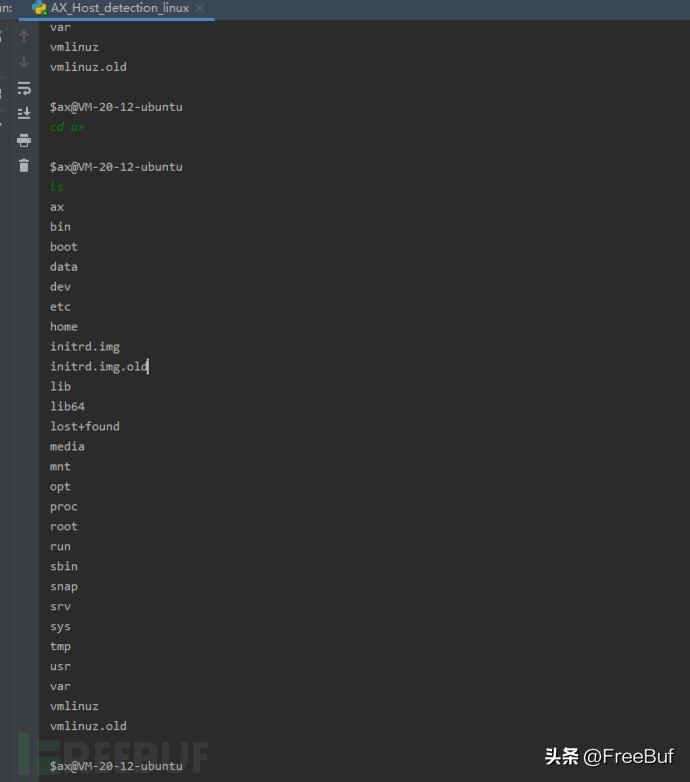Click the 'media' directory line
Screen dimensions: 690x782
click(67, 447)
